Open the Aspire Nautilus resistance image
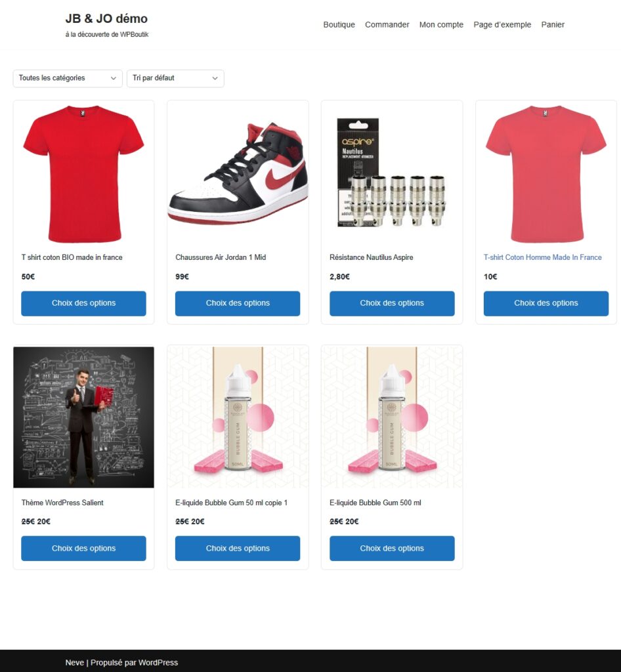The image size is (621, 672). [x=392, y=173]
